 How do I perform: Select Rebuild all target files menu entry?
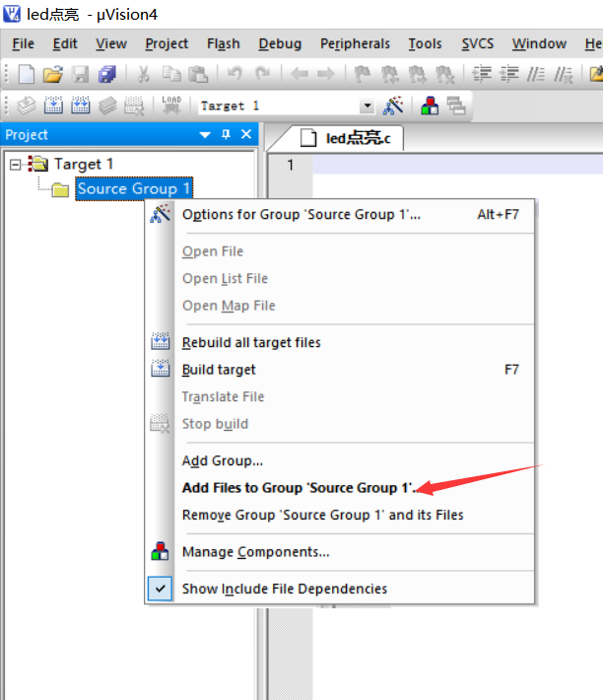(x=341, y=343)
